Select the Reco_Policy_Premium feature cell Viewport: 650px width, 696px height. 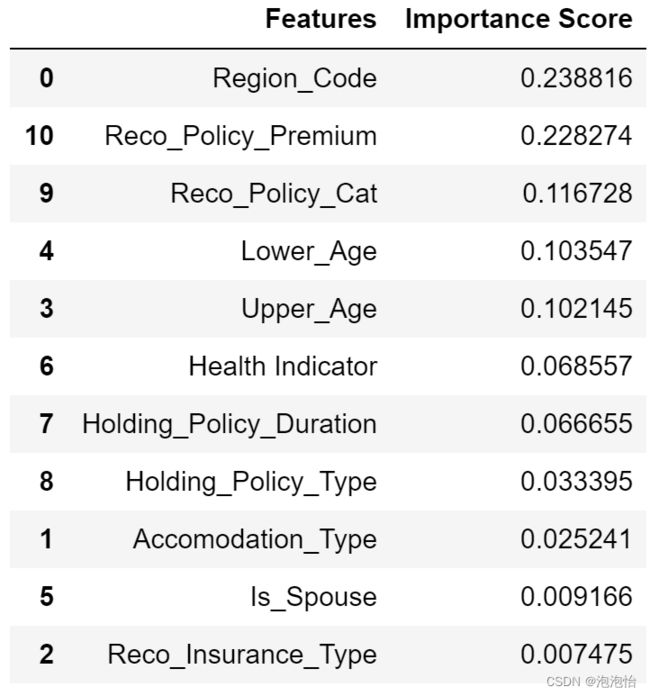pyautogui.click(x=241, y=136)
